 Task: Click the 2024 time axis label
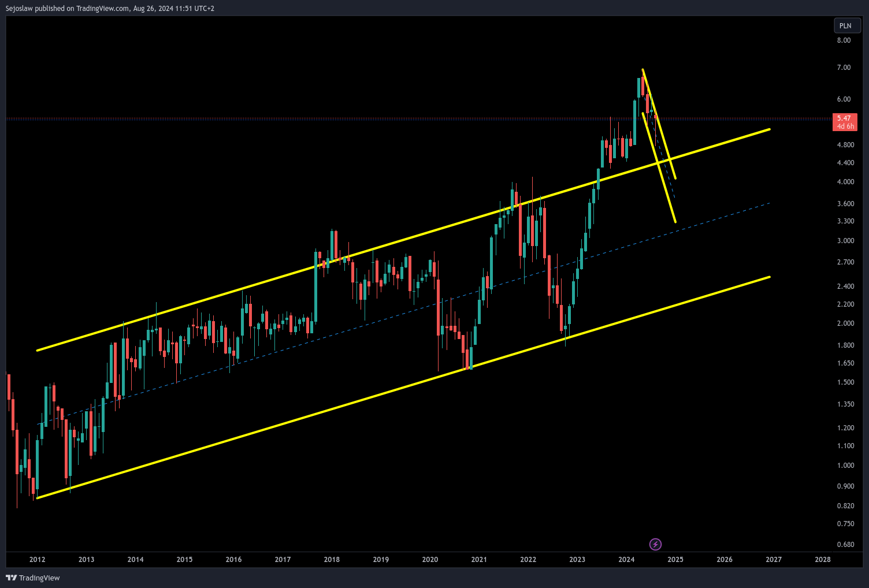[626, 560]
